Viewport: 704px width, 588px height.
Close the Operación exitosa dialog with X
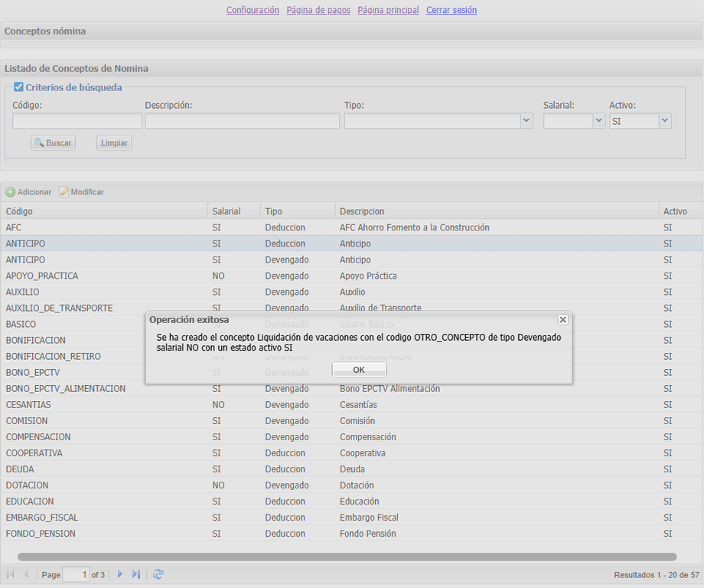coord(562,319)
